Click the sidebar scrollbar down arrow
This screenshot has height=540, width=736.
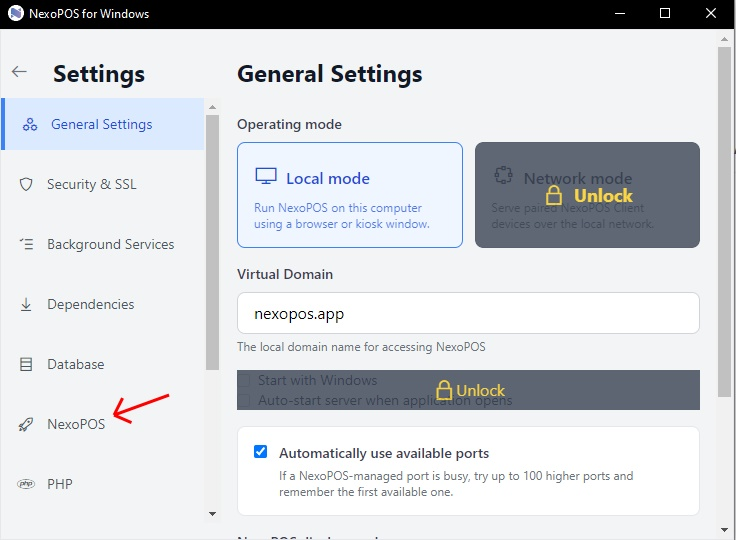pyautogui.click(x=212, y=514)
